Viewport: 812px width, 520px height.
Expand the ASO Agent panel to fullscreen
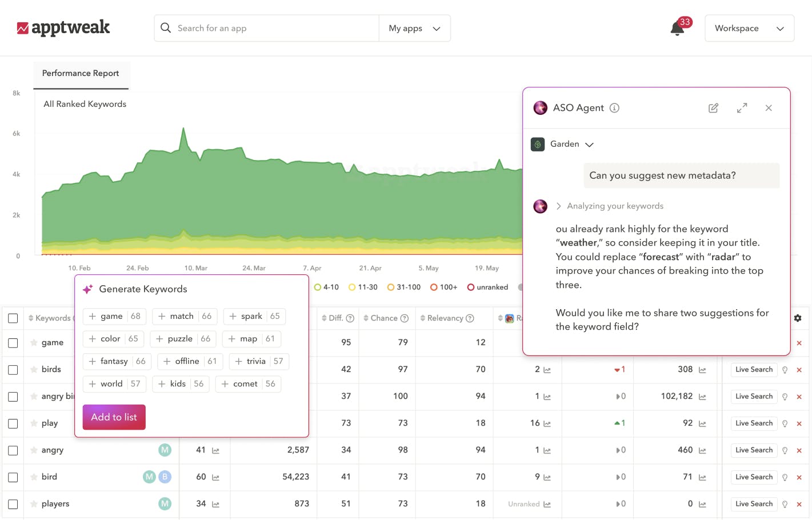pyautogui.click(x=742, y=108)
